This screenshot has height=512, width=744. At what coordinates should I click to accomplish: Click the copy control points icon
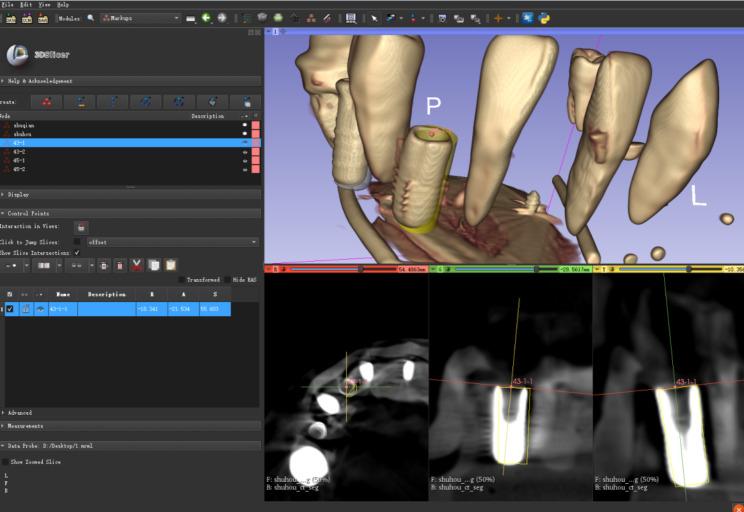pos(154,265)
